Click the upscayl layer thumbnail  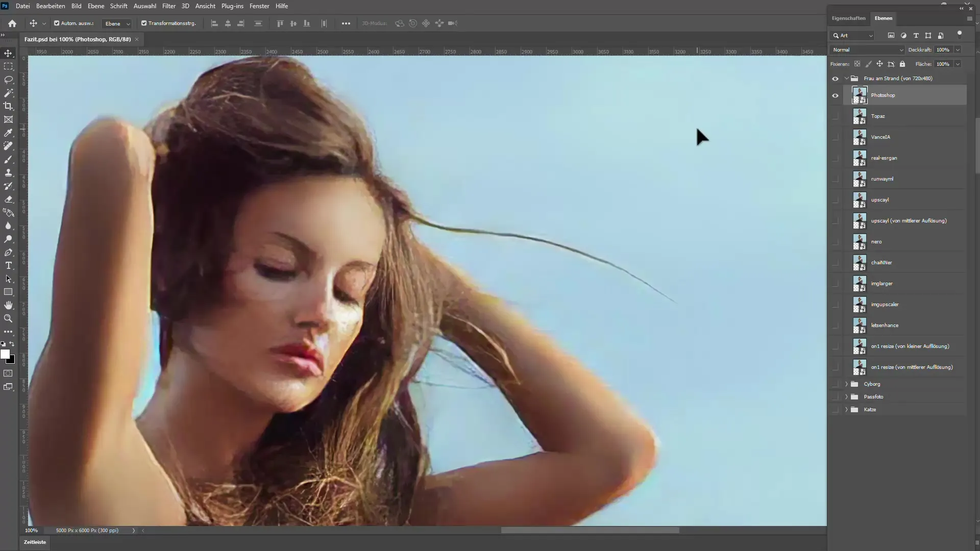pyautogui.click(x=860, y=200)
